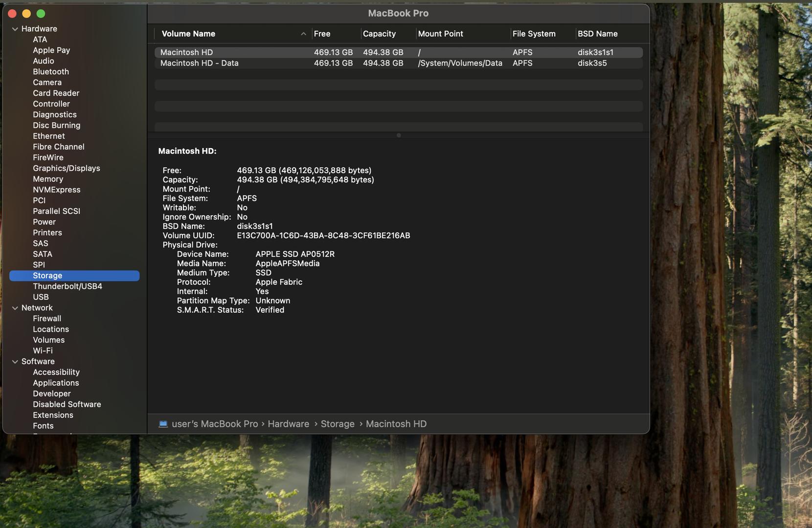Screen dimensions: 812x528
Task: Select Accessibility under Software
Action: 56,373
